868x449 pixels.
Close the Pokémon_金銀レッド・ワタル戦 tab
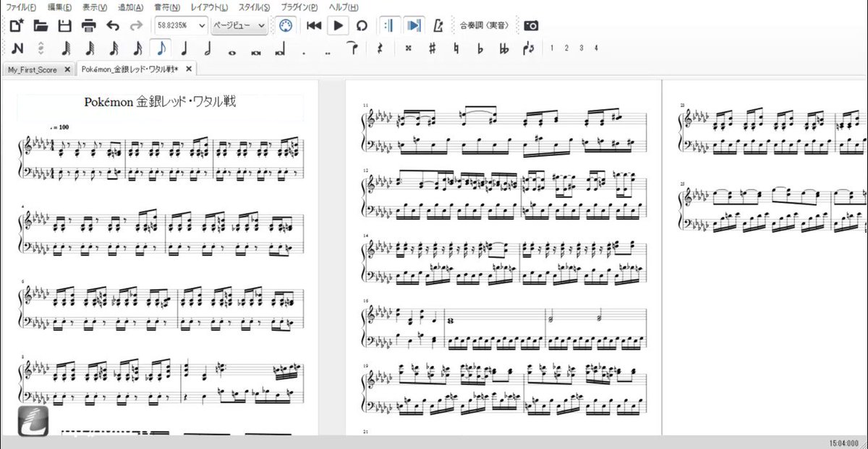189,69
